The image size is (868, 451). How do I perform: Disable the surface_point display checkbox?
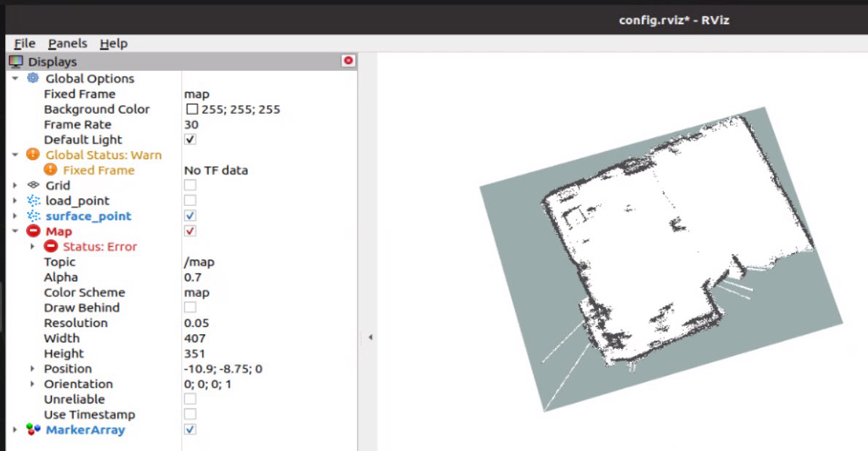[x=190, y=215]
